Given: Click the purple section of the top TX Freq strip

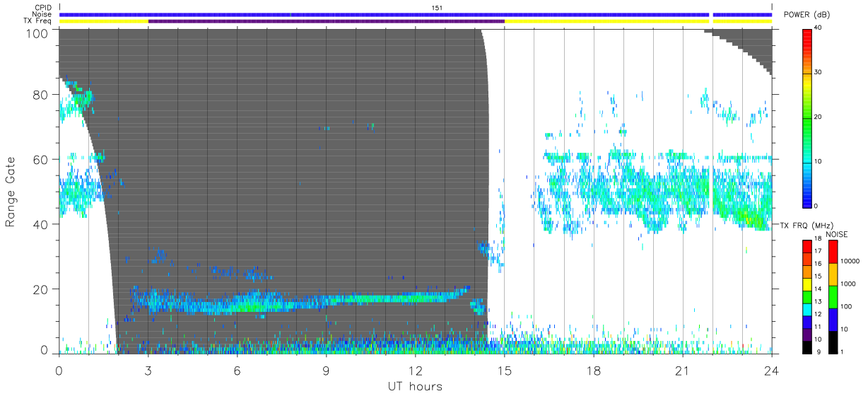Looking at the screenshot, I should pos(326,21).
